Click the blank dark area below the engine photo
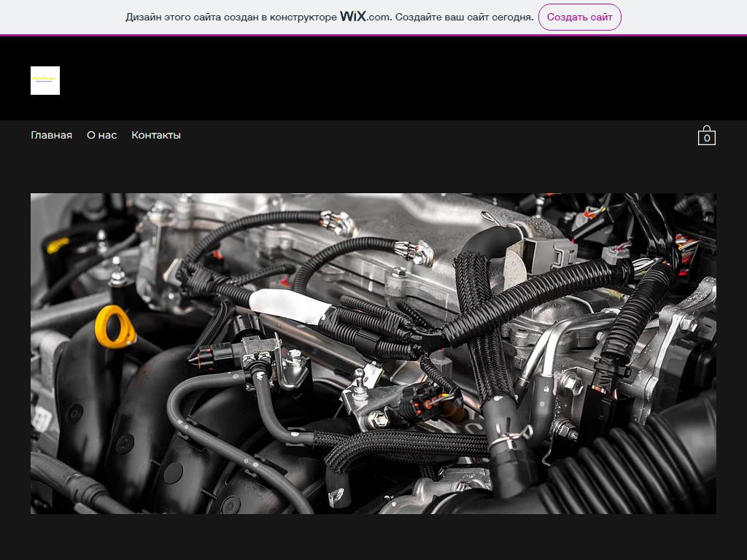747x560 pixels. pos(373,537)
